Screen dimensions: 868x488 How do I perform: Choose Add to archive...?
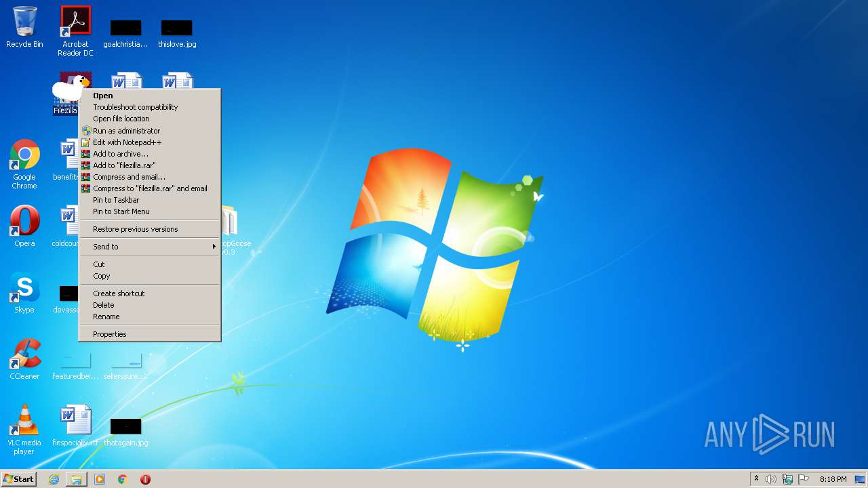pos(150,154)
